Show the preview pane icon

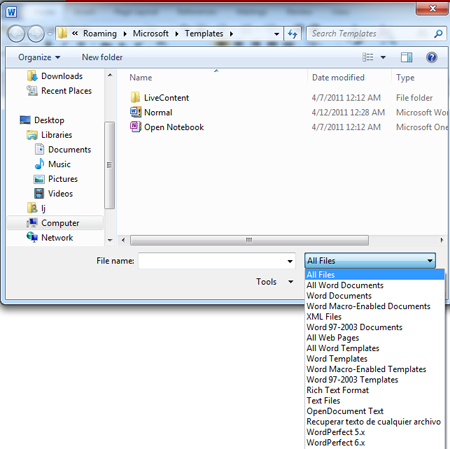(406, 57)
